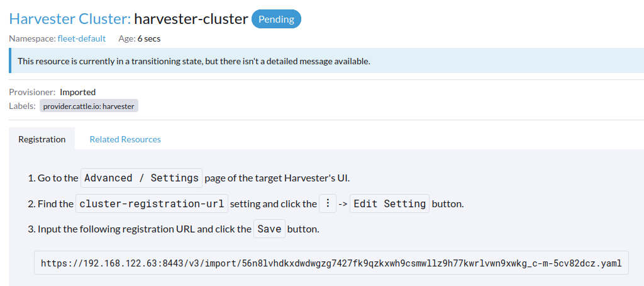Click the Namespace field label
Viewport: 644px width, 286px height.
point(32,38)
